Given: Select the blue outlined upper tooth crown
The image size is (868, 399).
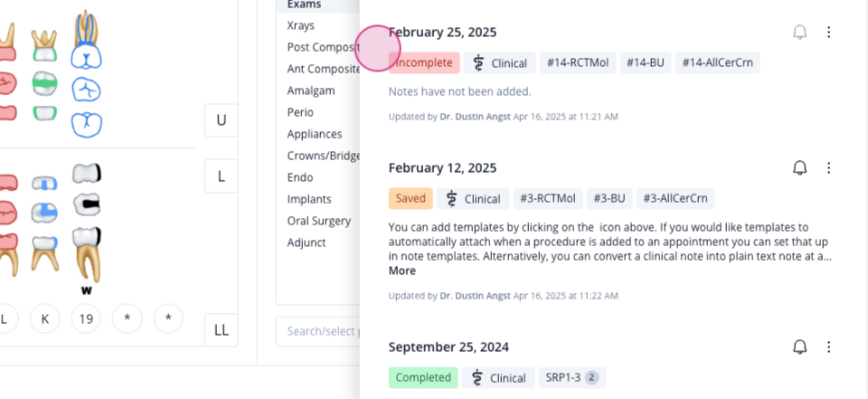Looking at the screenshot, I should pyautogui.click(x=87, y=57).
